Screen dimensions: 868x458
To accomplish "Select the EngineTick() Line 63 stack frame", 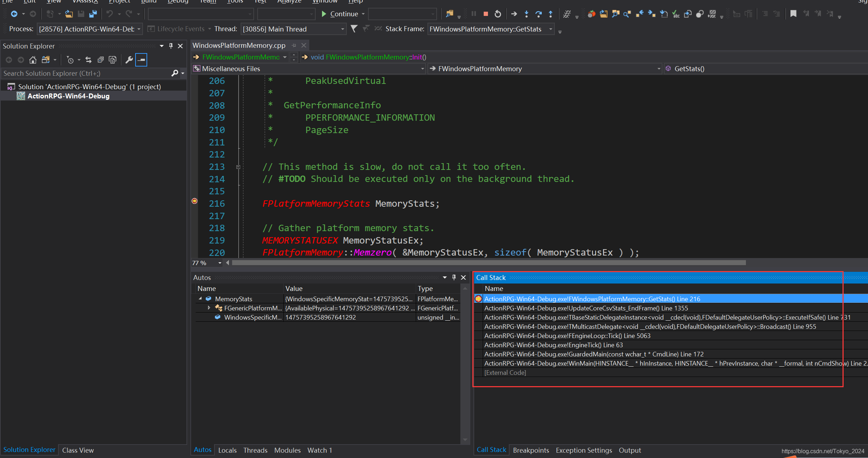I will point(553,345).
